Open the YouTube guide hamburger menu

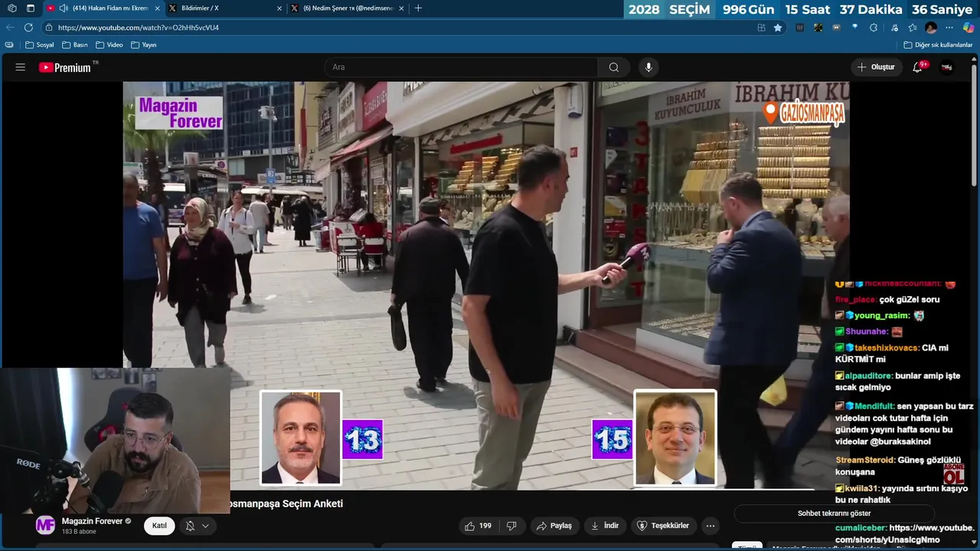click(x=21, y=67)
